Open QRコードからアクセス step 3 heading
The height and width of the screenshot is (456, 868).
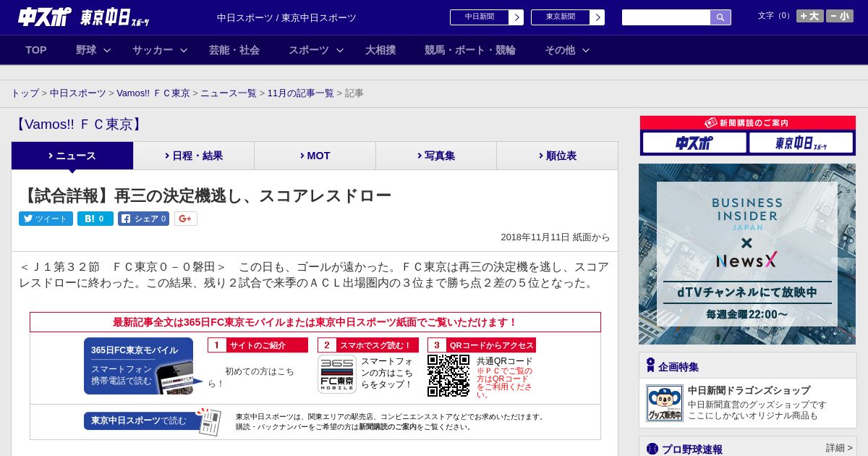482,345
